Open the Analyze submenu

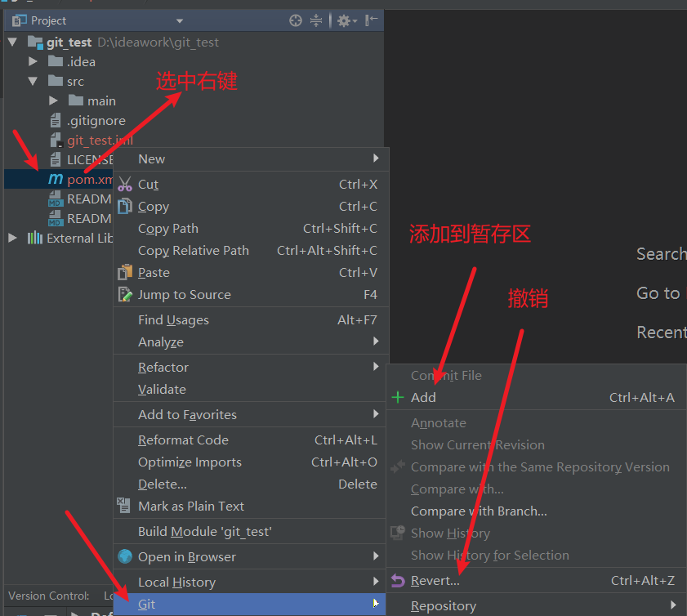tap(251, 341)
